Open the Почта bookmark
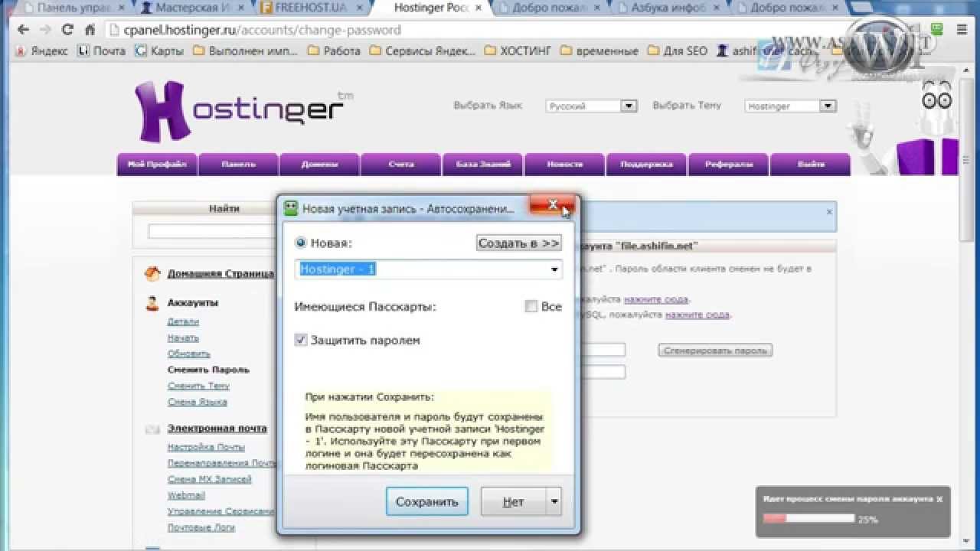Screen dimensions: 980x551 (102, 51)
